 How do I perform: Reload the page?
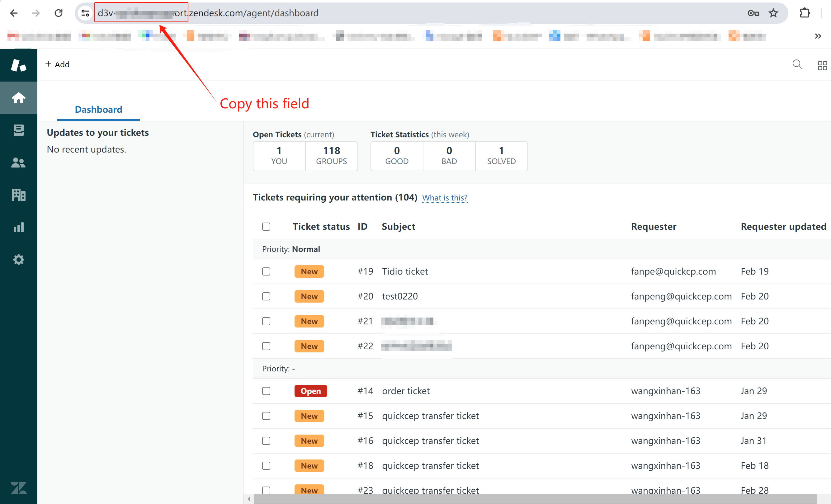coord(59,13)
